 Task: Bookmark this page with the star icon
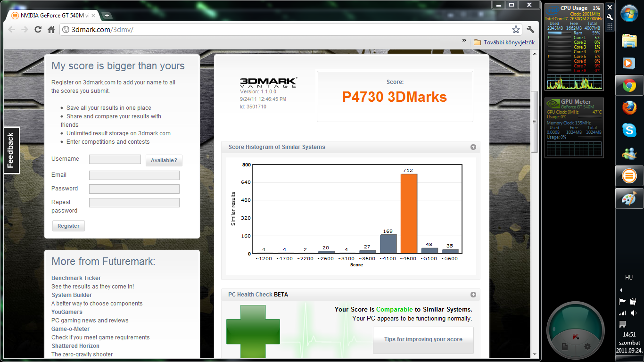516,29
